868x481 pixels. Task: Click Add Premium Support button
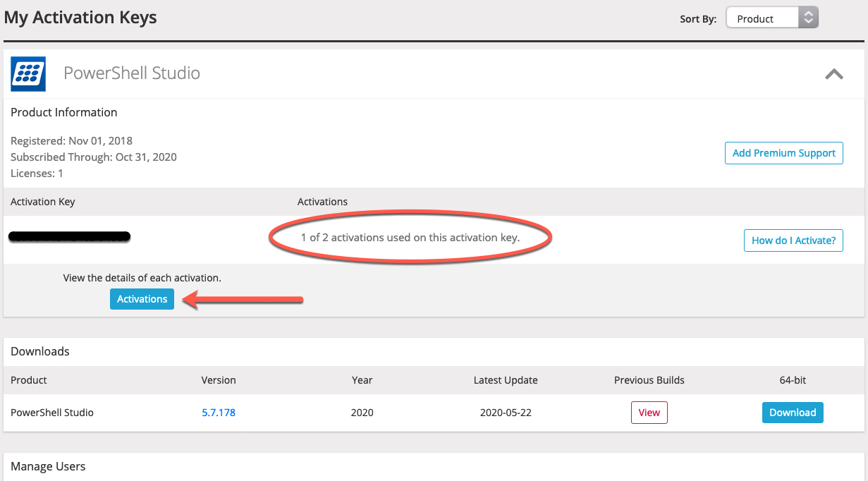tap(784, 153)
